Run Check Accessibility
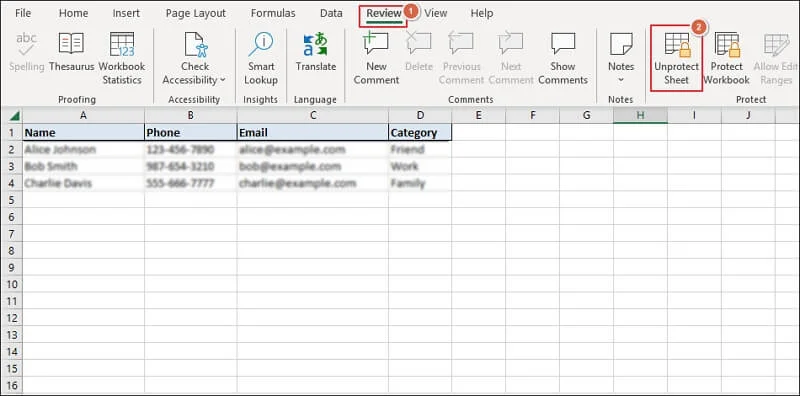Viewport: 800px width, 396px height. tap(194, 59)
